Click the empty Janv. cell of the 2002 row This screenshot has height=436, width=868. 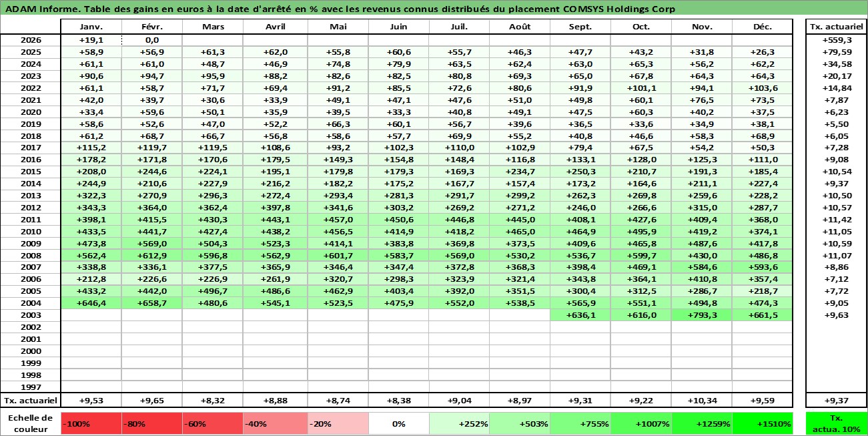point(91,327)
